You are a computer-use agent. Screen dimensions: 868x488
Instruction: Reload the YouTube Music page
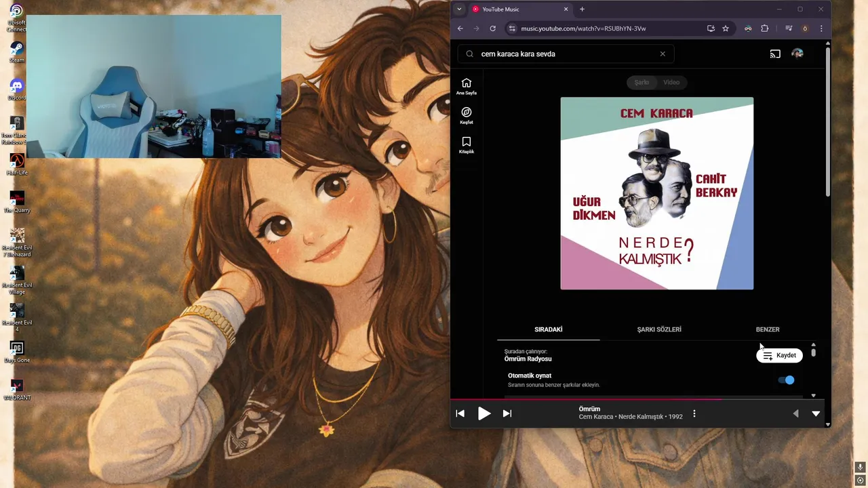tap(492, 28)
